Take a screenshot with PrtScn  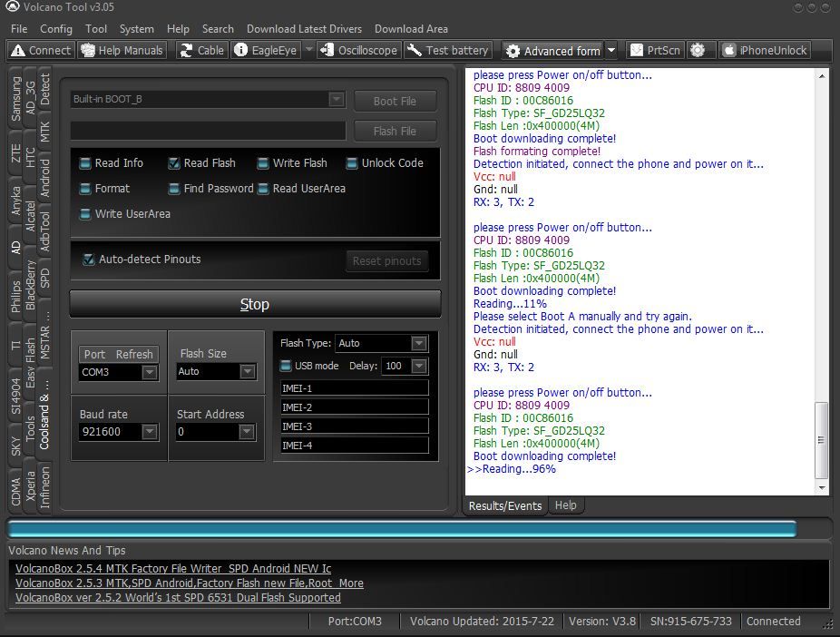[x=656, y=51]
